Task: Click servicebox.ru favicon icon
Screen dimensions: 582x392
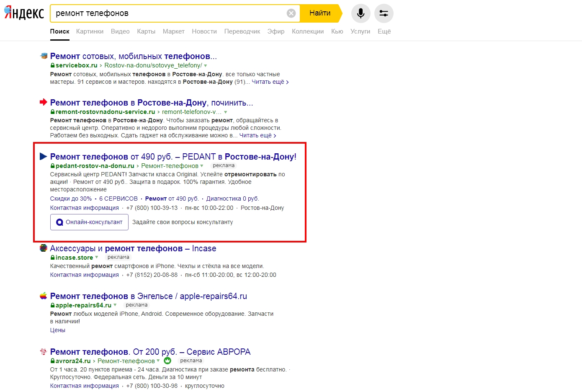Action: tap(44, 56)
